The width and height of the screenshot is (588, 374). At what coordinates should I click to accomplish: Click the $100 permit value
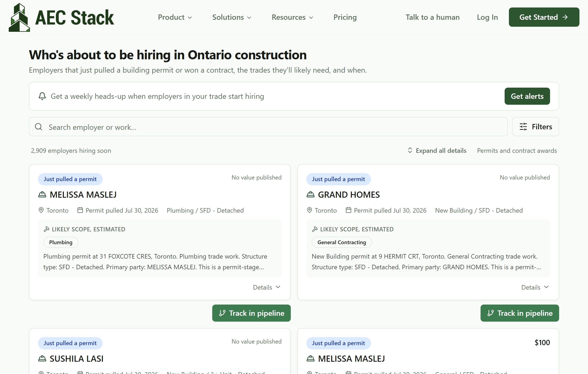pos(542,342)
